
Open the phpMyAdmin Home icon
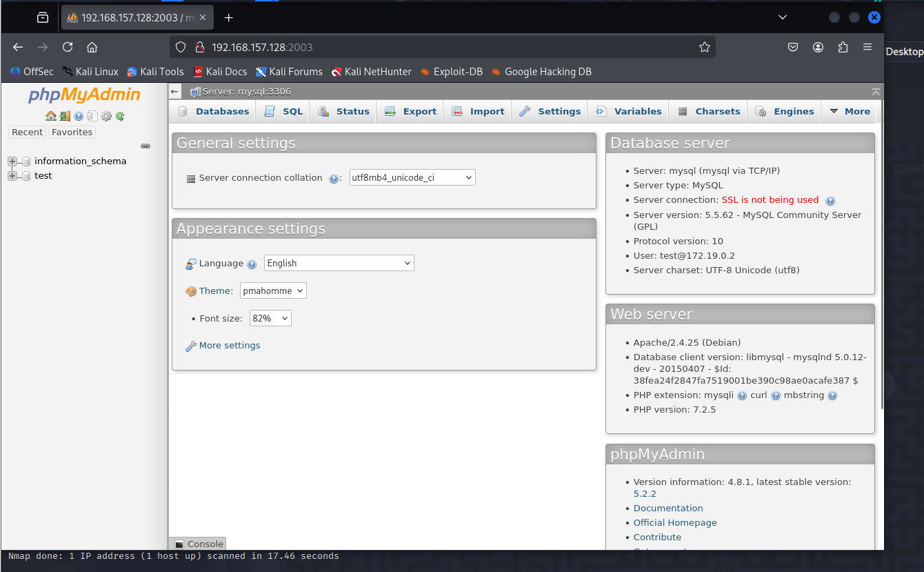pos(51,116)
